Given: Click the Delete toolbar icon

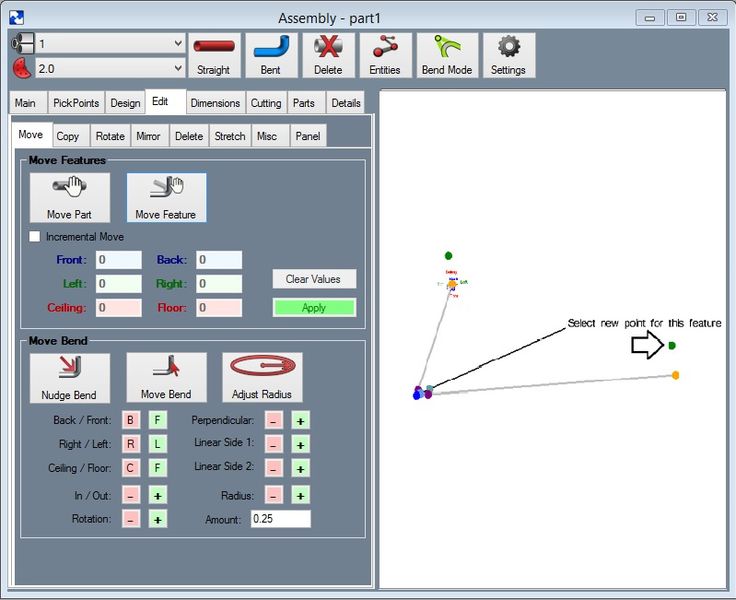Looking at the screenshot, I should click(x=327, y=55).
